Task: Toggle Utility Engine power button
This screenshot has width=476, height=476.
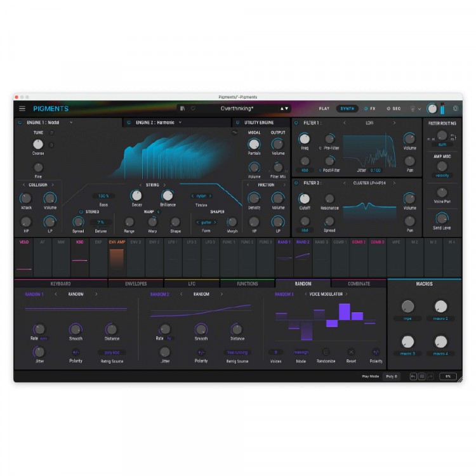Action: point(238,122)
